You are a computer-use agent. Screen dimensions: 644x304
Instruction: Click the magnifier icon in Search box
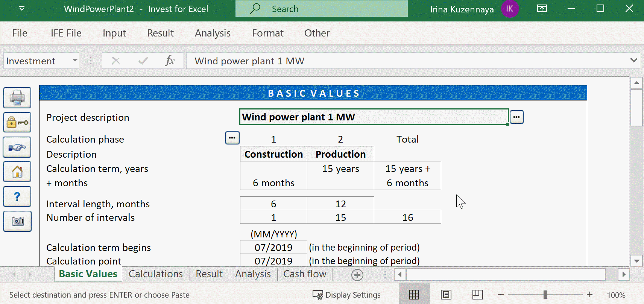tap(255, 8)
